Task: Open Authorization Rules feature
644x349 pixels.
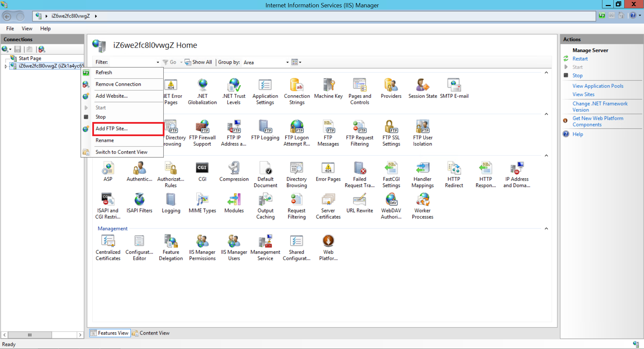Action: [171, 174]
